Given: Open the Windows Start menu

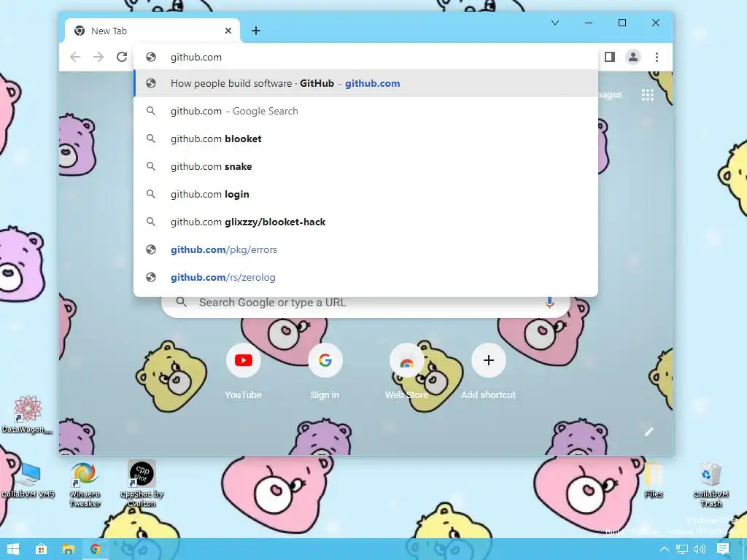Looking at the screenshot, I should coord(13,549).
